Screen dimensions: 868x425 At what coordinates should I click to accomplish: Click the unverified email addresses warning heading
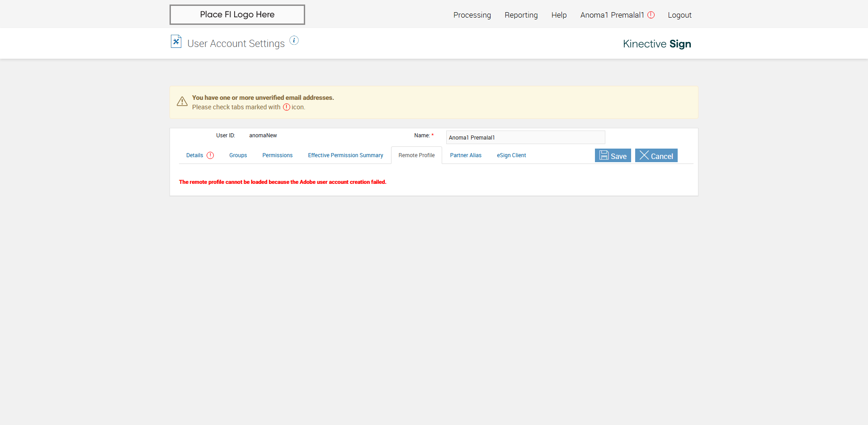coord(263,98)
